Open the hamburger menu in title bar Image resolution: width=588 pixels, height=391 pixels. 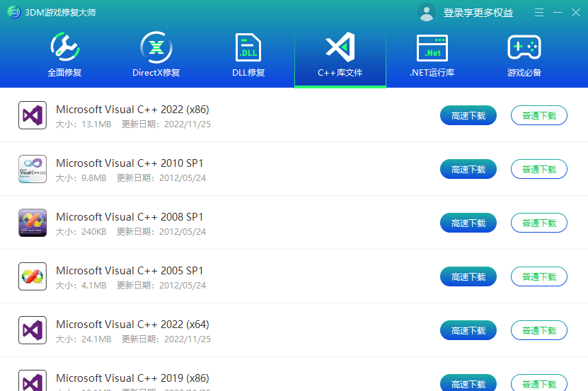click(539, 13)
